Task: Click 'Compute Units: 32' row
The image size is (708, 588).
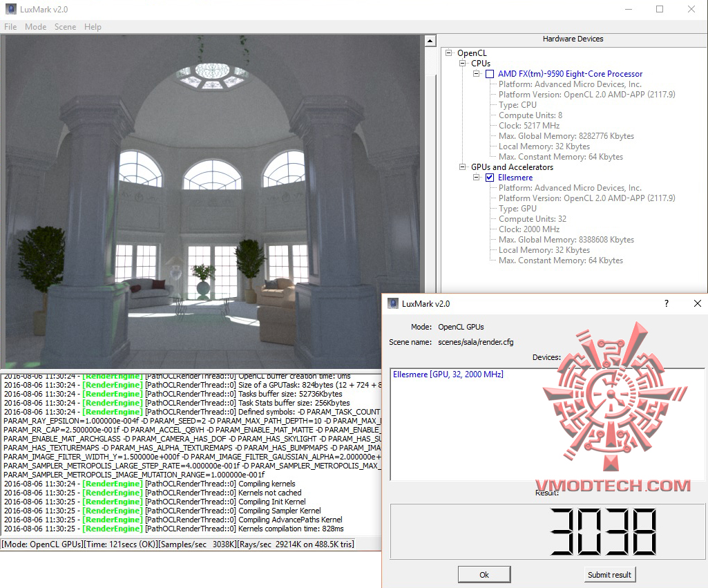Action: [x=533, y=219]
